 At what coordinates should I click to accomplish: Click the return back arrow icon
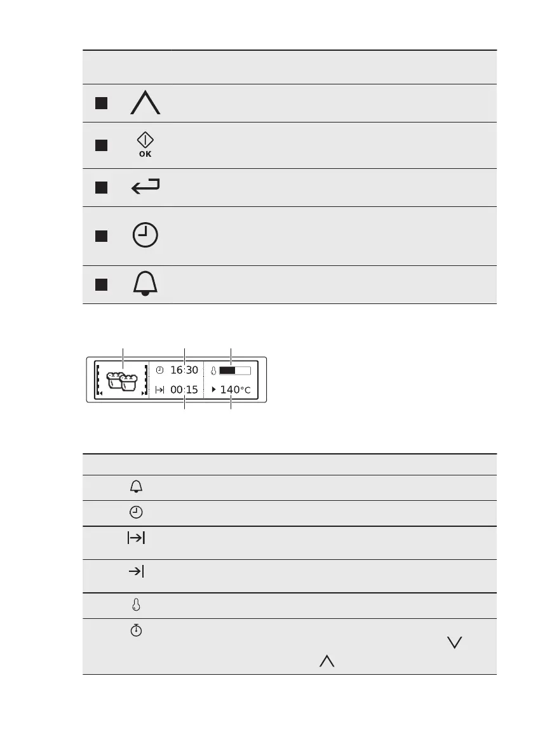[x=145, y=187]
